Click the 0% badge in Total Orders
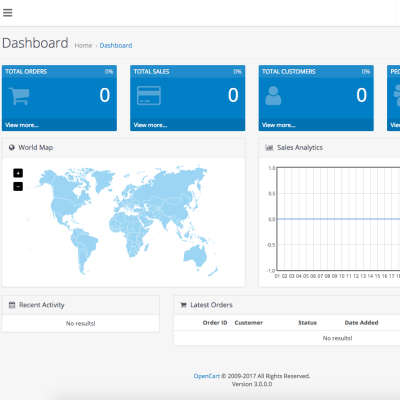 (109, 72)
